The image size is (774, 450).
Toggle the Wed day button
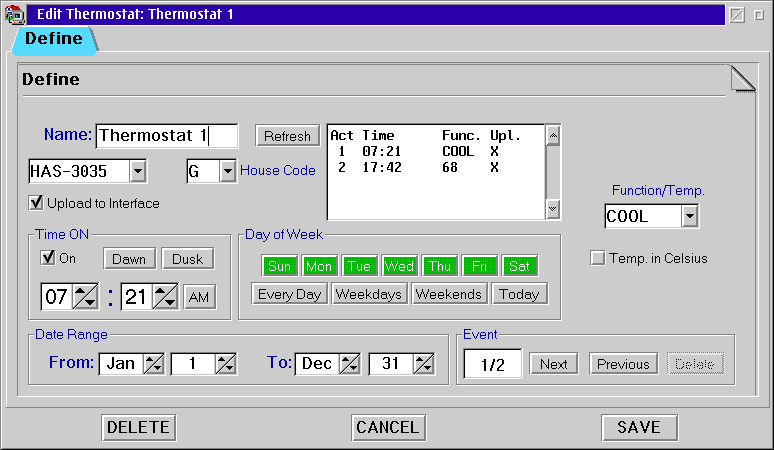point(399,266)
